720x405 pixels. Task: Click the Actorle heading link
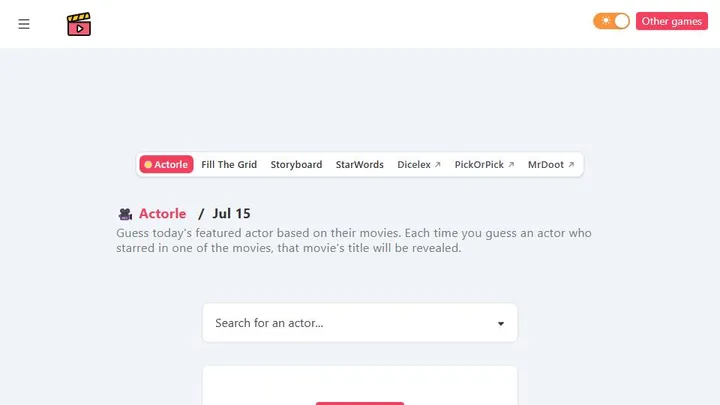click(163, 214)
